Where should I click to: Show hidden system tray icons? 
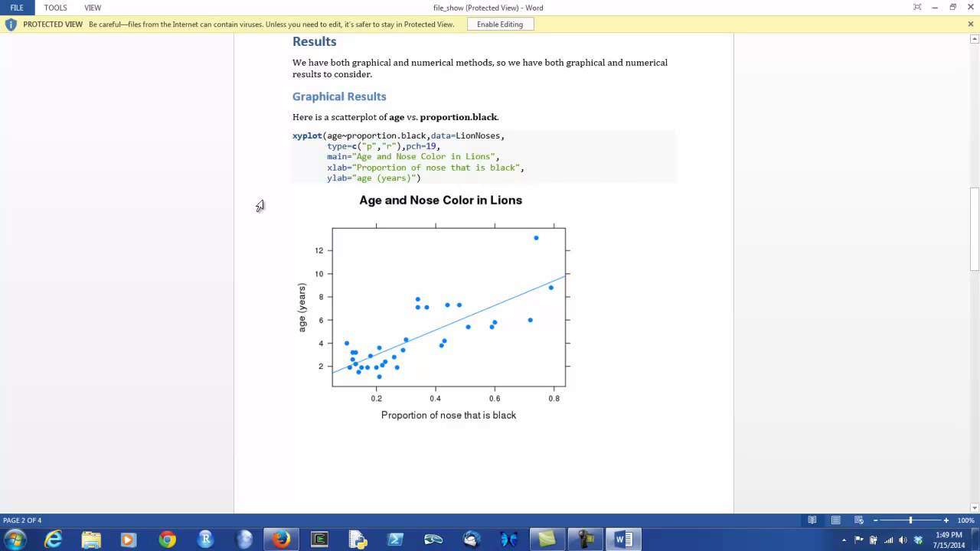click(844, 540)
